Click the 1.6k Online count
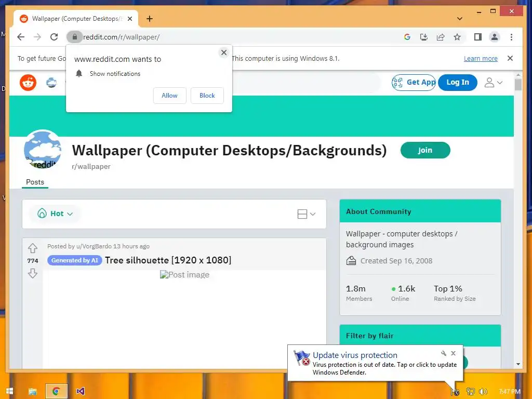532x399 pixels. pyautogui.click(x=403, y=293)
